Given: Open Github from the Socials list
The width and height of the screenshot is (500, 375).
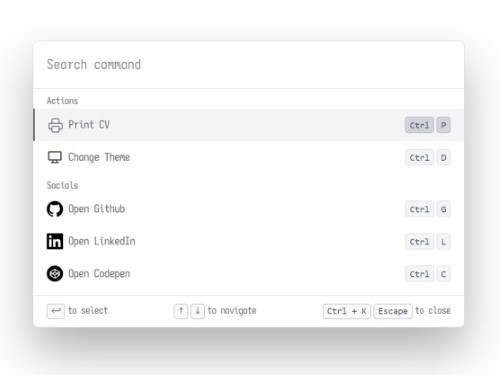Looking at the screenshot, I should tap(249, 209).
